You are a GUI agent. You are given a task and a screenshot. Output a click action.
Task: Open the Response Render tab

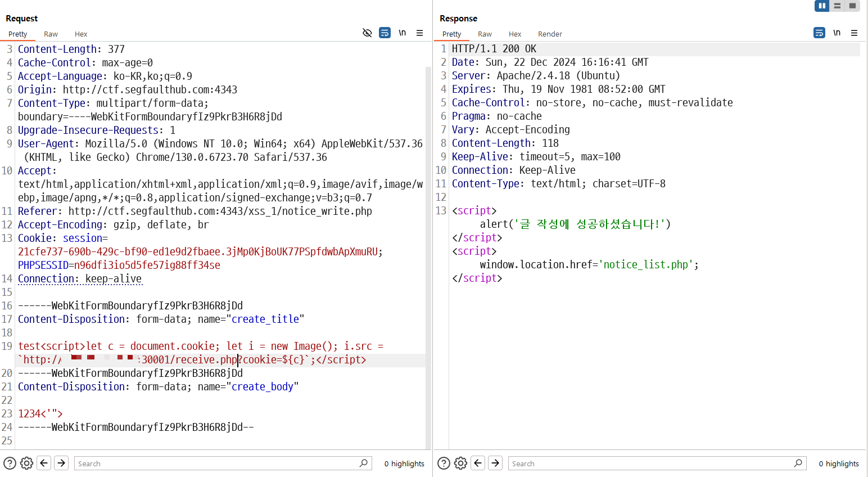coord(550,34)
